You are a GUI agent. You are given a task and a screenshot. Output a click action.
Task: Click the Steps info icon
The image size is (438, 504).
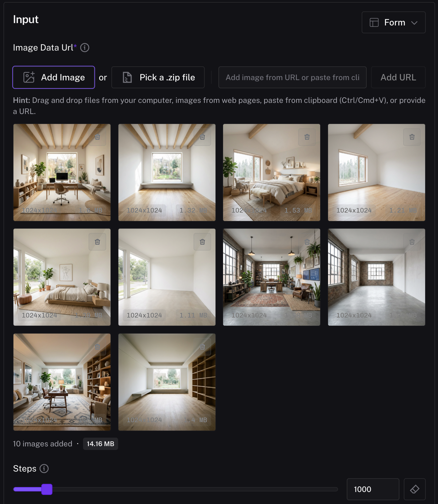(44, 469)
